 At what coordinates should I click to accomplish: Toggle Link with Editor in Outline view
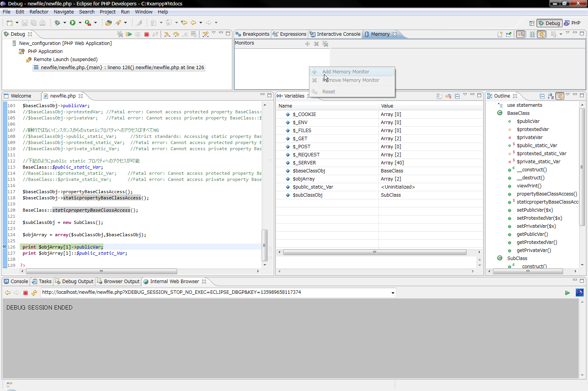[x=560, y=96]
